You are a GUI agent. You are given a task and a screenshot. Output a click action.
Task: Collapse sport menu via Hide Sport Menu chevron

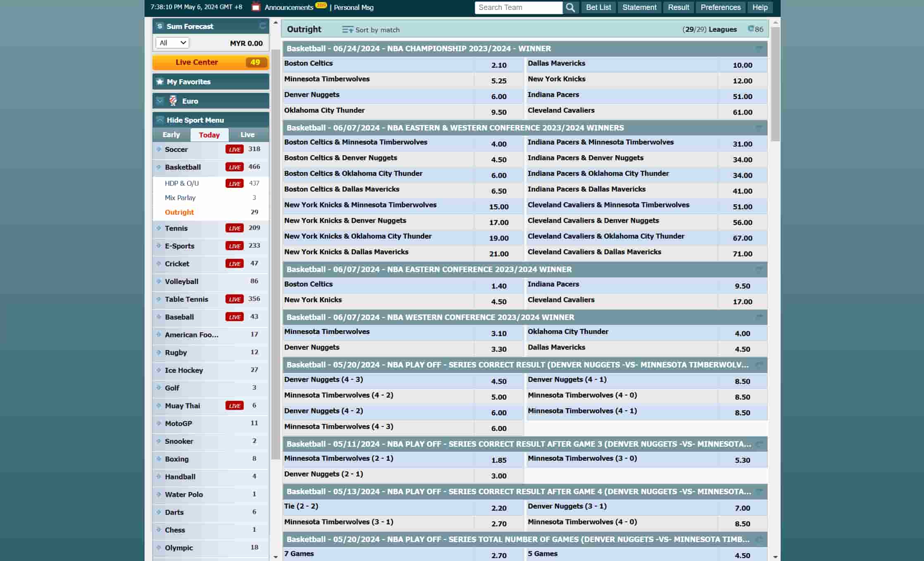[x=160, y=120]
